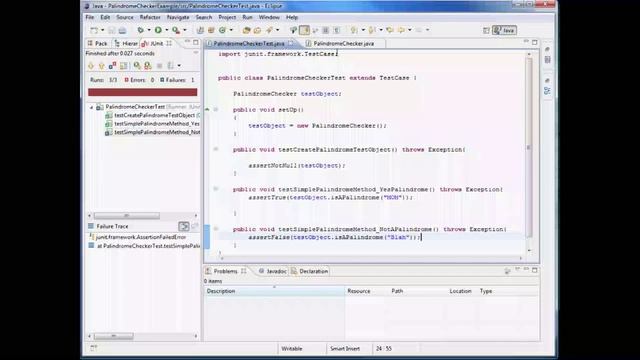This screenshot has width=640, height=360.
Task: Open the Window menu
Action: pyautogui.click(x=269, y=18)
